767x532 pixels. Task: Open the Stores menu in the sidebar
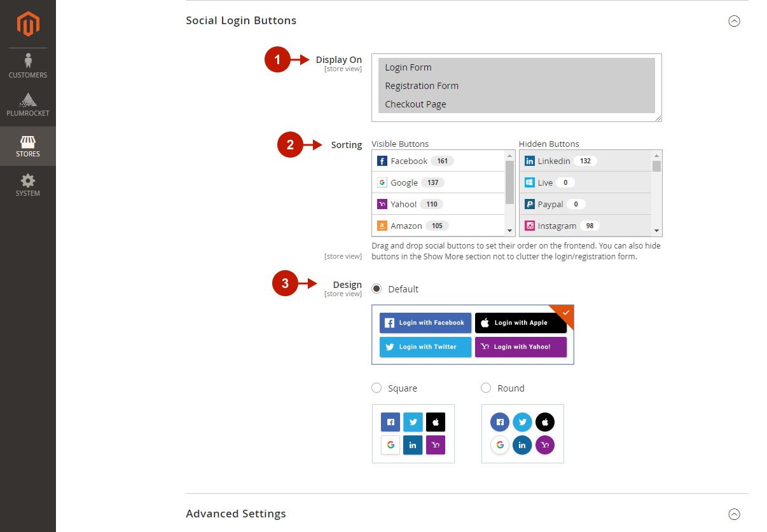[28, 146]
